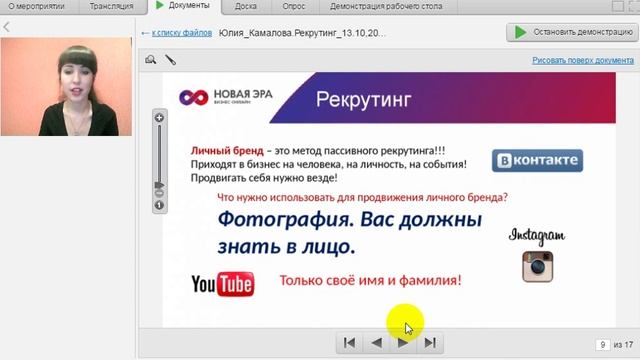640x360 pixels.
Task: Open the 'О мероприятии' tab
Action: [37, 6]
